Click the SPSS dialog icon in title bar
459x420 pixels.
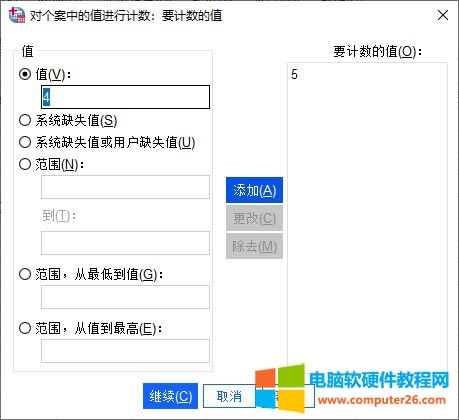(x=17, y=15)
